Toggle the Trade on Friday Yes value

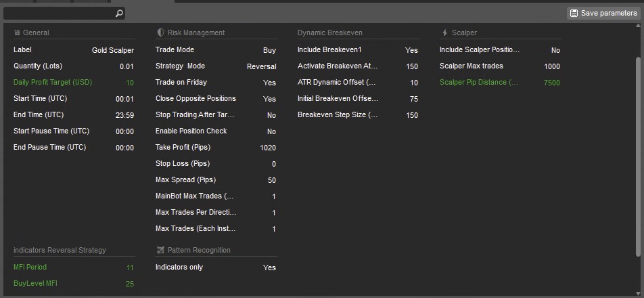tap(269, 83)
